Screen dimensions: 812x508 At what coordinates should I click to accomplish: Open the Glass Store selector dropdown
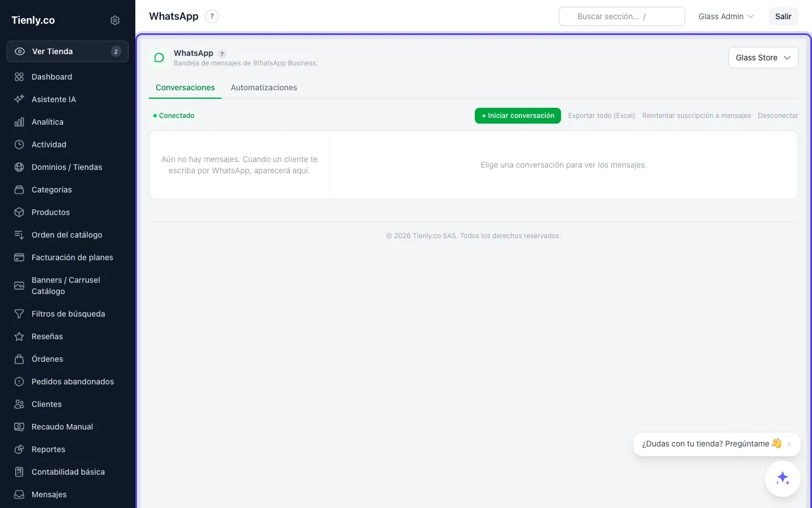764,58
